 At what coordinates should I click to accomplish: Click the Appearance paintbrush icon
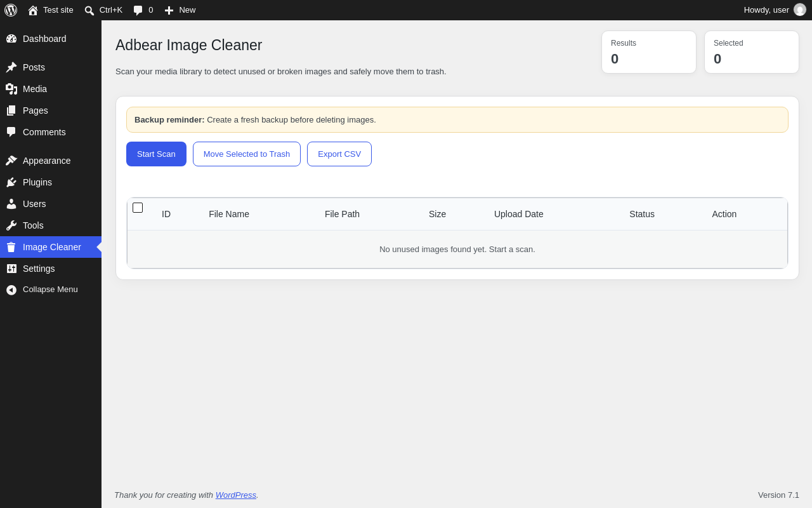pos(11,161)
